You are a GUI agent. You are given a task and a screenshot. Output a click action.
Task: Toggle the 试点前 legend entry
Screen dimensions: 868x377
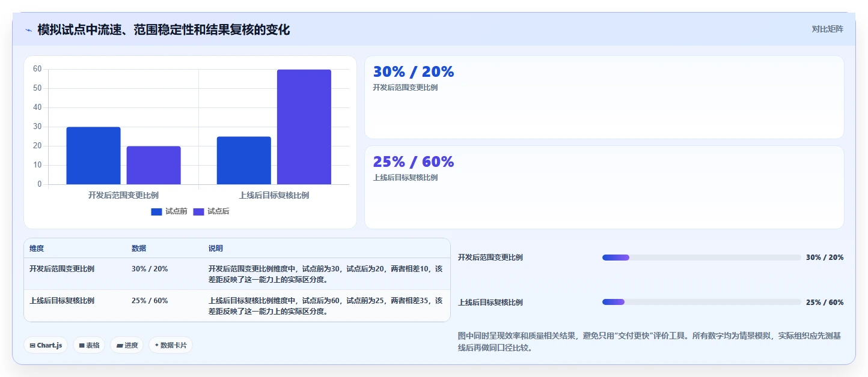pyautogui.click(x=169, y=211)
